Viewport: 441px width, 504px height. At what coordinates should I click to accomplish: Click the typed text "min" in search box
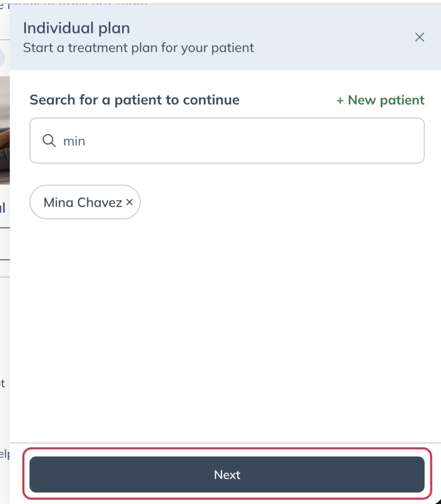coord(74,141)
